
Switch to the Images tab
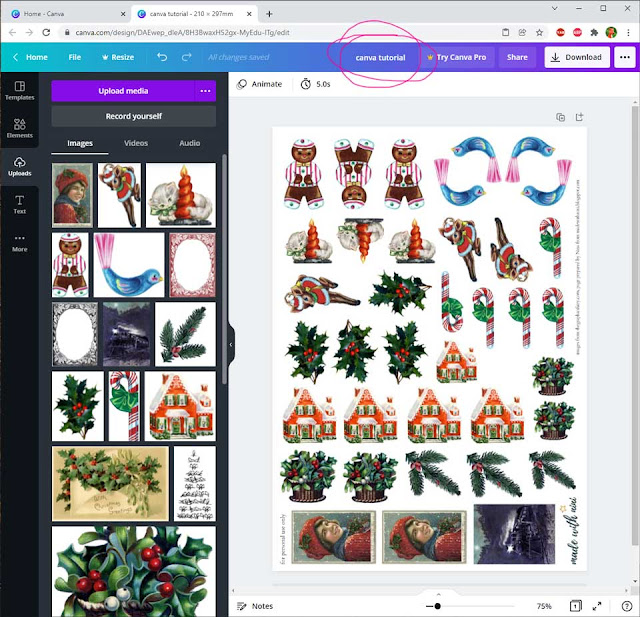coord(80,143)
